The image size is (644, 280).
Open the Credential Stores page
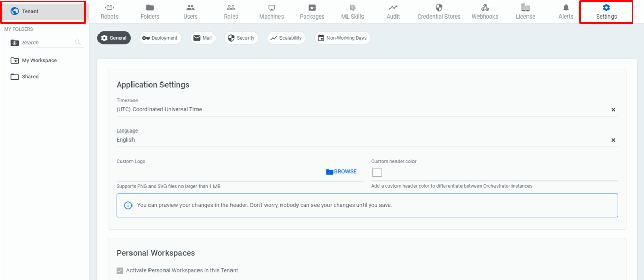[x=439, y=11]
